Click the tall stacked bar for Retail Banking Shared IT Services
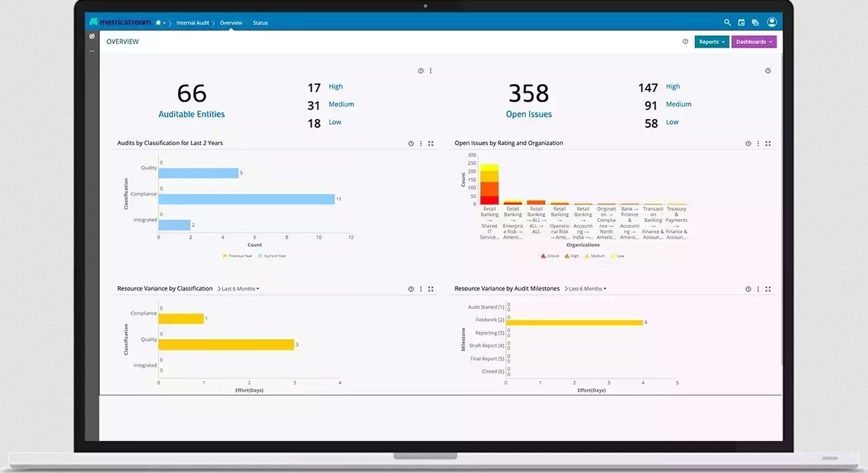The height and width of the screenshot is (473, 868). click(x=489, y=184)
